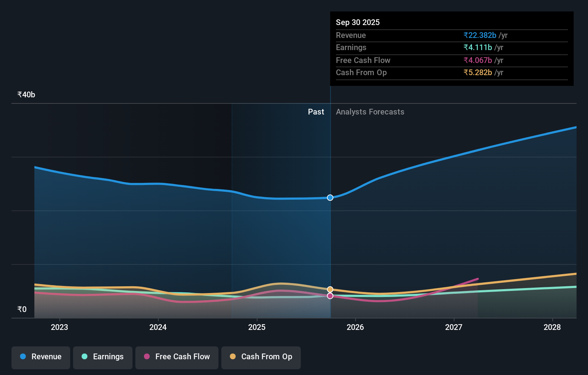Toggle the Earnings series visibility
The height and width of the screenshot is (375, 588).
coord(103,357)
